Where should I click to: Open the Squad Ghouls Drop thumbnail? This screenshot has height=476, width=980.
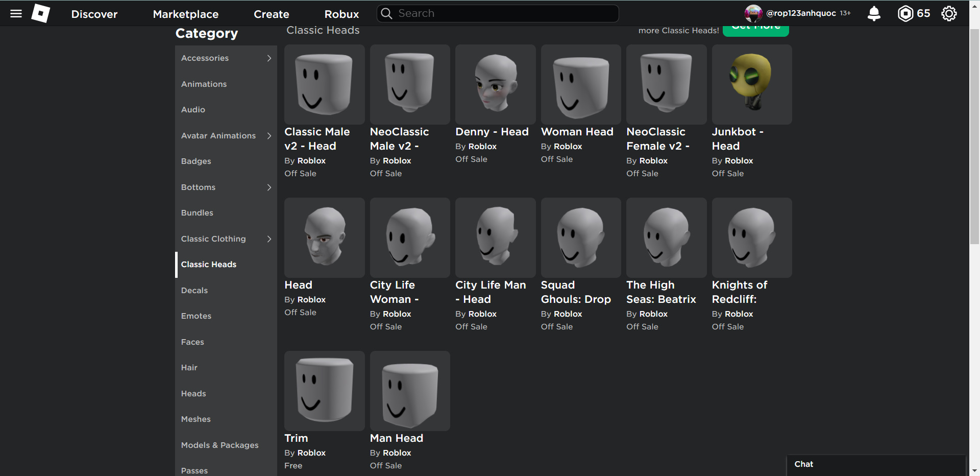pos(581,237)
